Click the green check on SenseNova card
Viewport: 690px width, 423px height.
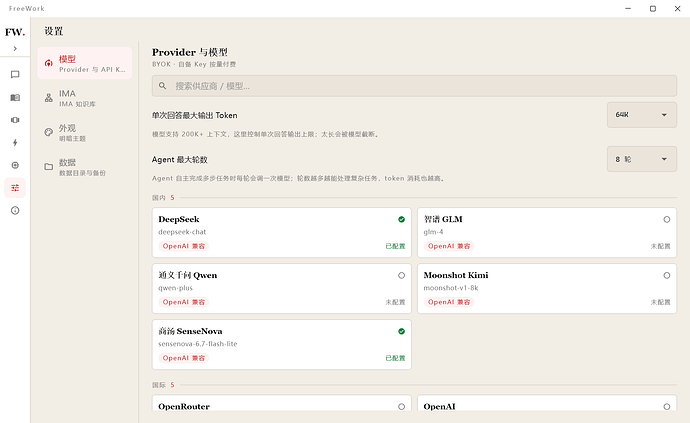pyautogui.click(x=401, y=331)
